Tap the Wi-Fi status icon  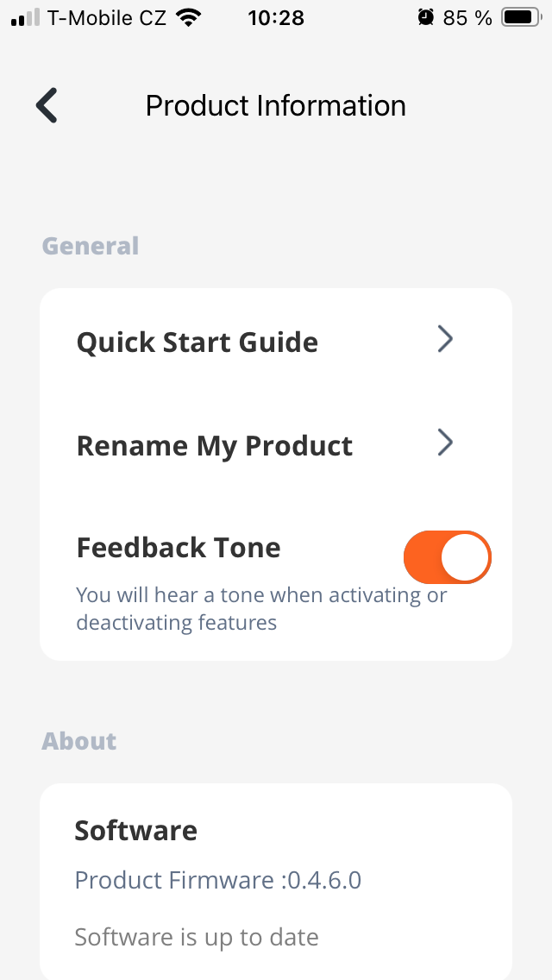click(x=186, y=17)
